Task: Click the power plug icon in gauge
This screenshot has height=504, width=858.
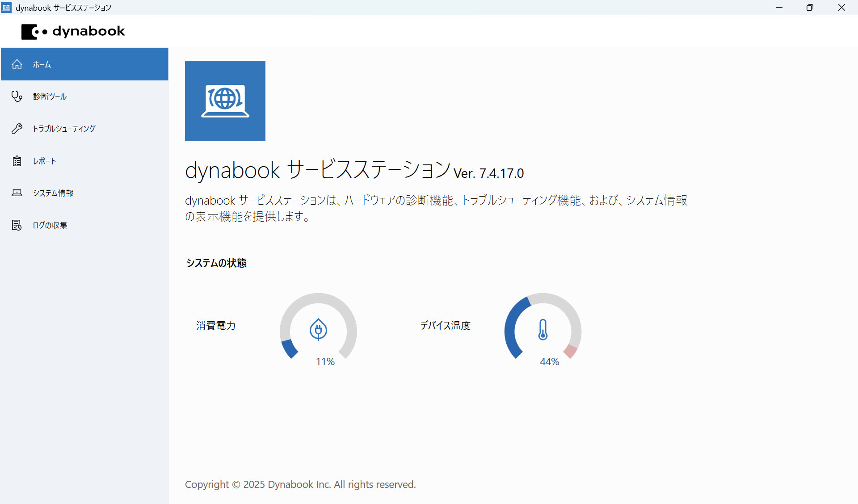Action: [318, 330]
